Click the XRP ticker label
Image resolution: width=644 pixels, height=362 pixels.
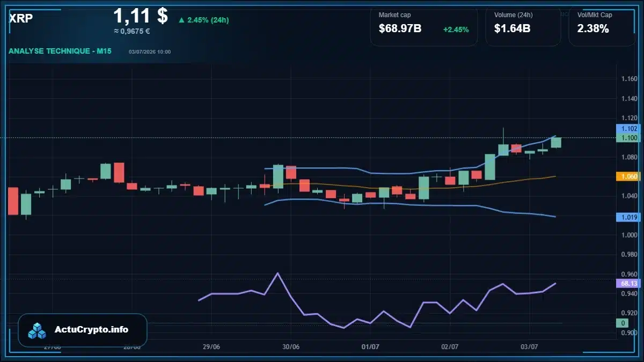click(21, 18)
